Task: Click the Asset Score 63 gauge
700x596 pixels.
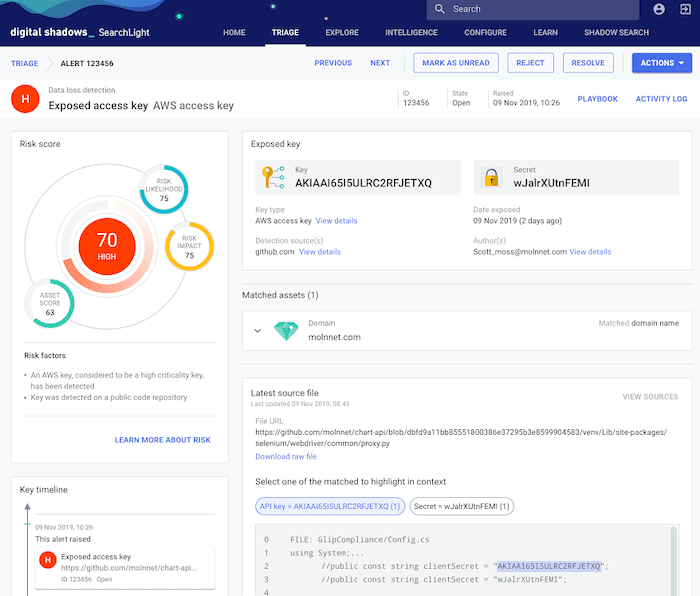Action: click(x=50, y=303)
